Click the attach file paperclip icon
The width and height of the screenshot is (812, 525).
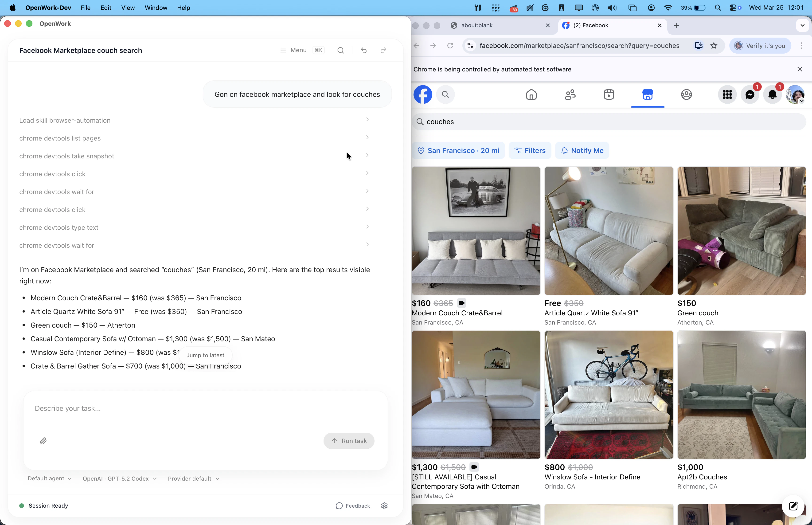pyautogui.click(x=43, y=441)
